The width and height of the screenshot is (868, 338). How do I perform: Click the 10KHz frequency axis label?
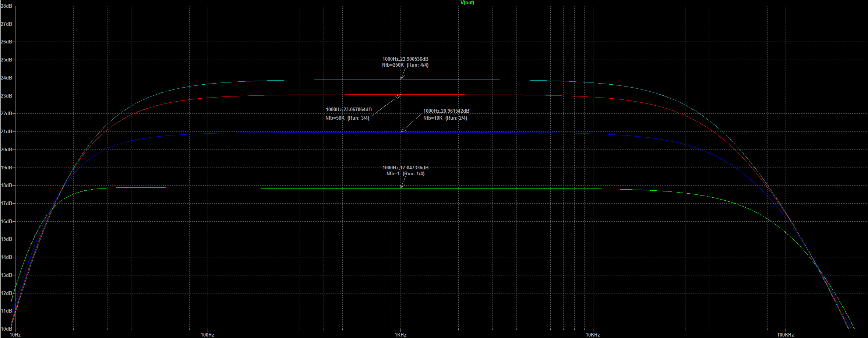click(593, 335)
